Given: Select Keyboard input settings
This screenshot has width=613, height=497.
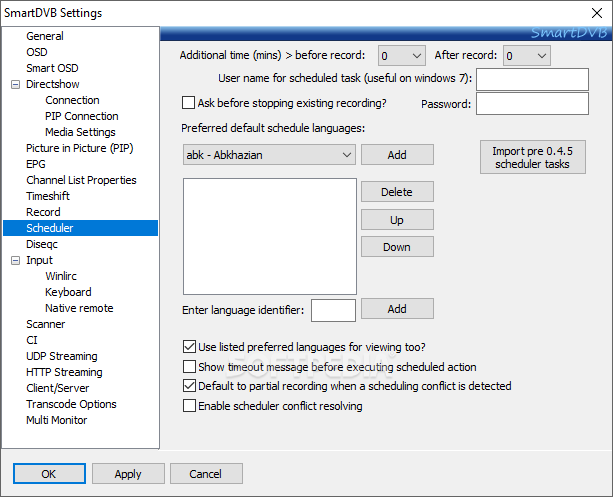Looking at the screenshot, I should pos(68,292).
